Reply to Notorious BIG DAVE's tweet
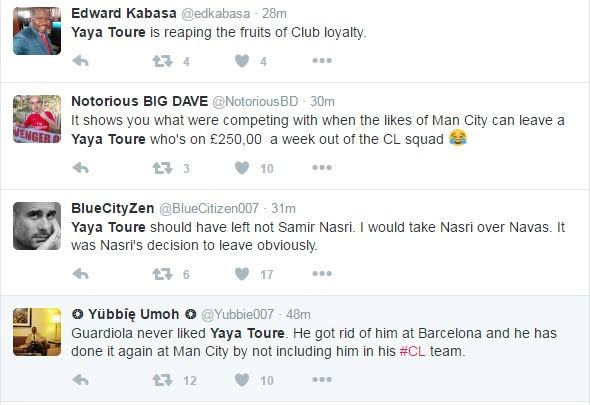The image size is (590, 405). (x=80, y=167)
